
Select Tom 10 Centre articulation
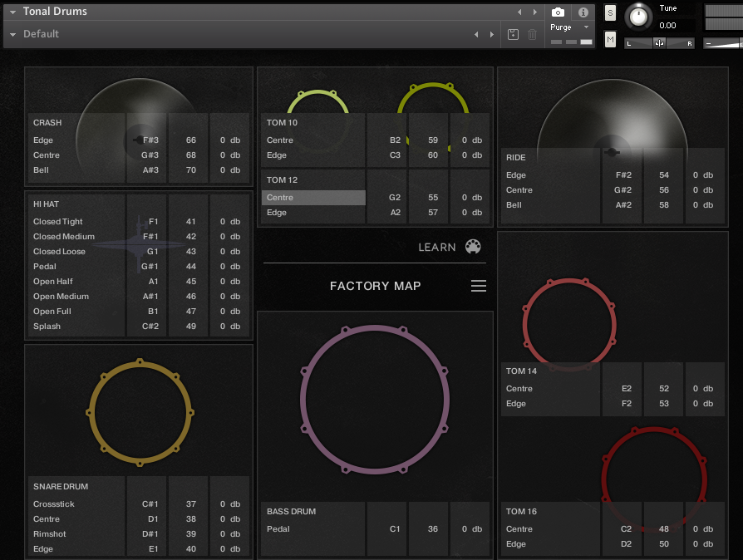pyautogui.click(x=279, y=140)
